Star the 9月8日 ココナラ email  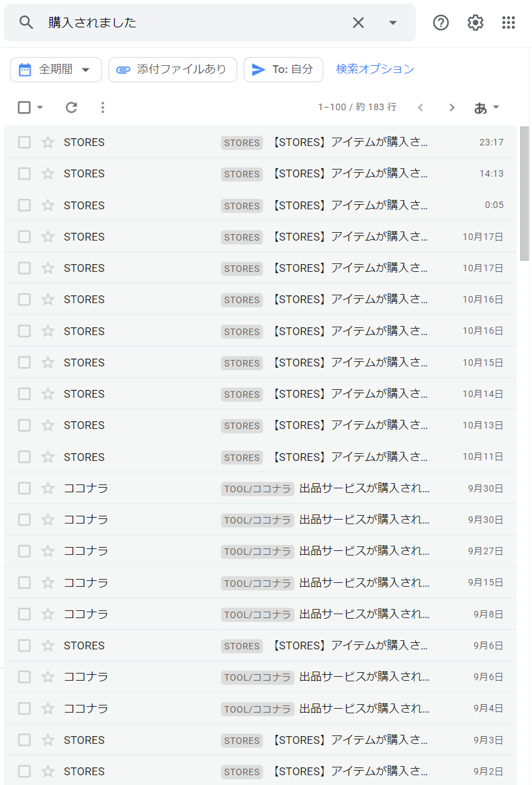coord(48,614)
